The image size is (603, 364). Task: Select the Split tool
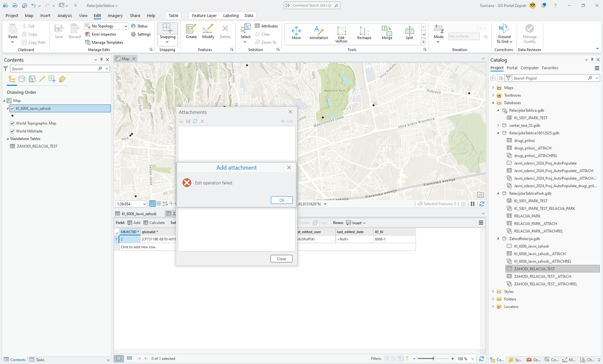click(409, 33)
